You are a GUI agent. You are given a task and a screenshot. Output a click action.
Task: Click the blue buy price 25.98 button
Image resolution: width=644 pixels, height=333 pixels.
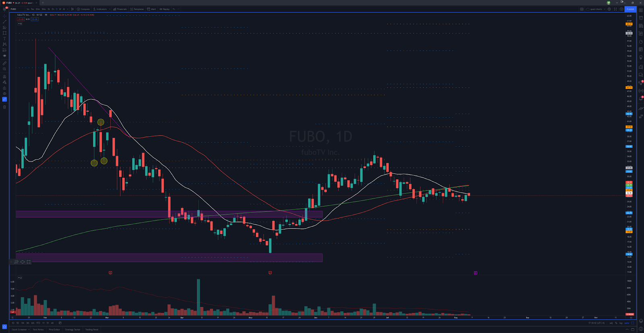point(35,19)
